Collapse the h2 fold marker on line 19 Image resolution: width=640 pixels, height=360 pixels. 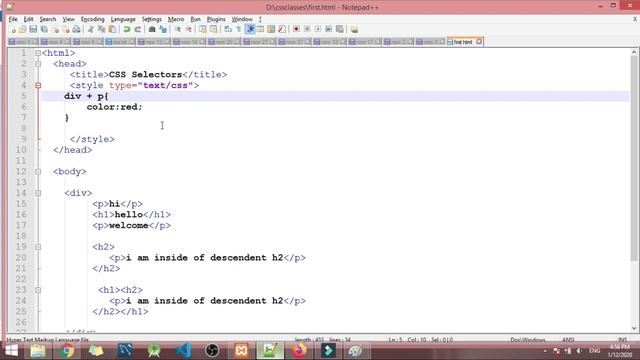(38, 247)
